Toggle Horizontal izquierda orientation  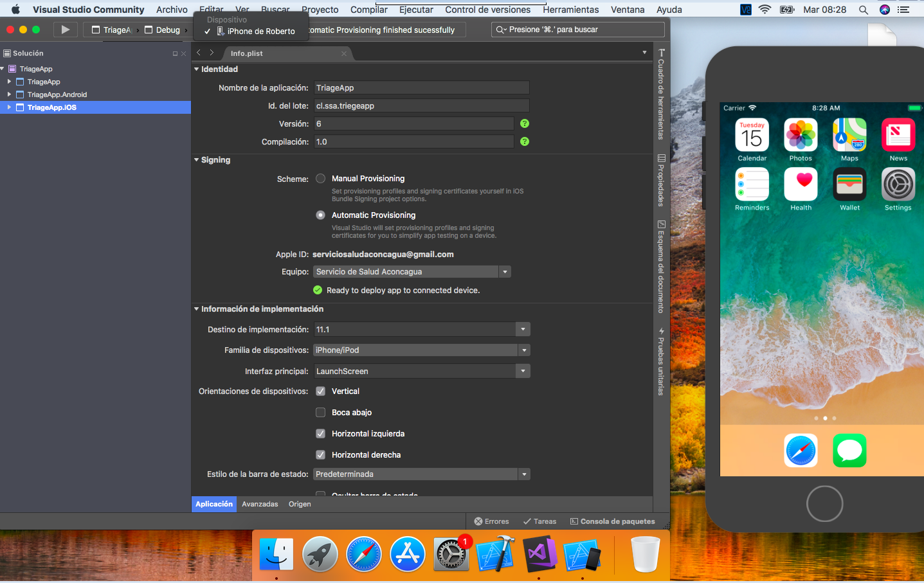pyautogui.click(x=320, y=434)
